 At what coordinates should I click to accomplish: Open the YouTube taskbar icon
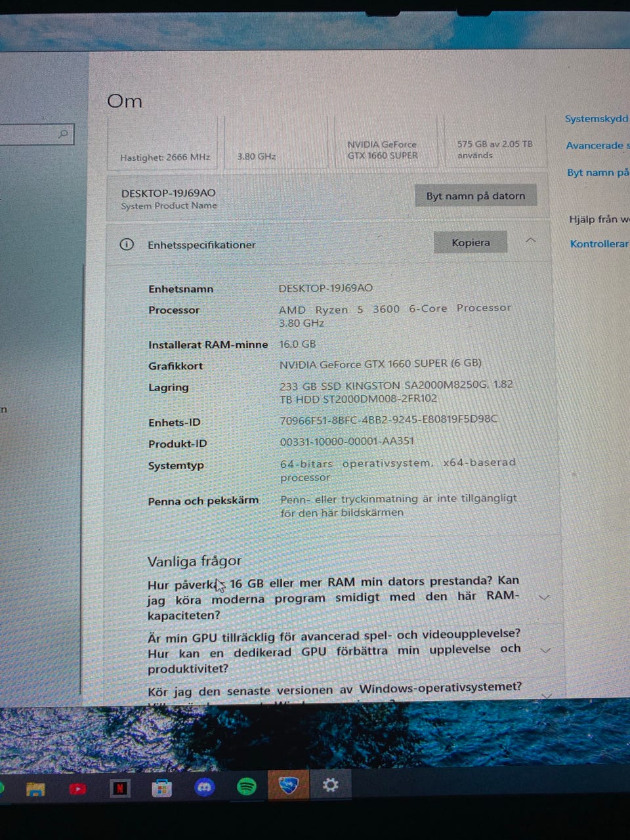click(77, 788)
